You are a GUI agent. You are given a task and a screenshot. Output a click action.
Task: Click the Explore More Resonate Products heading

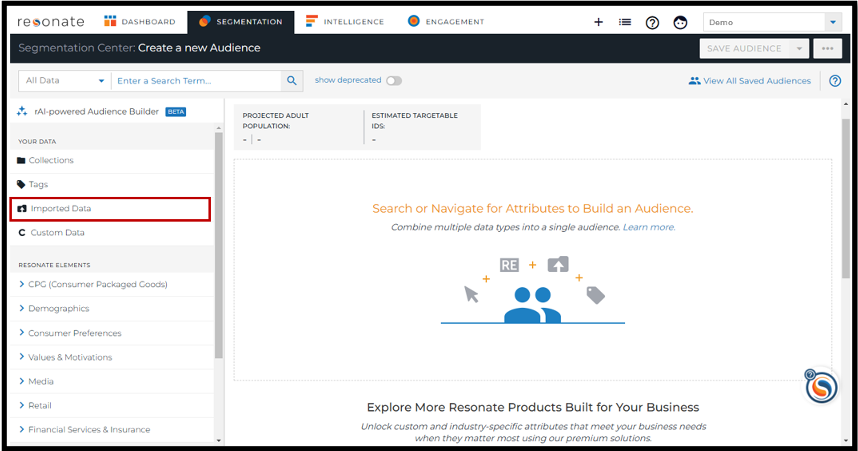[533, 407]
